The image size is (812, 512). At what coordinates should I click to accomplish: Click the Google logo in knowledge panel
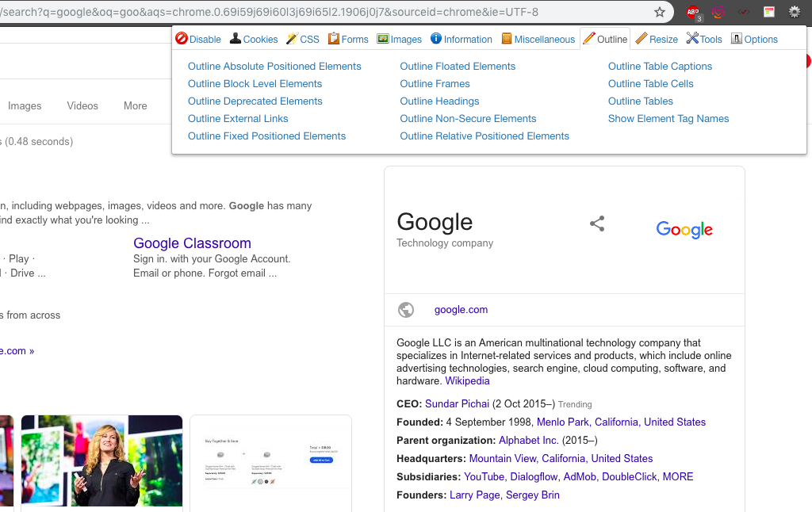(x=684, y=229)
